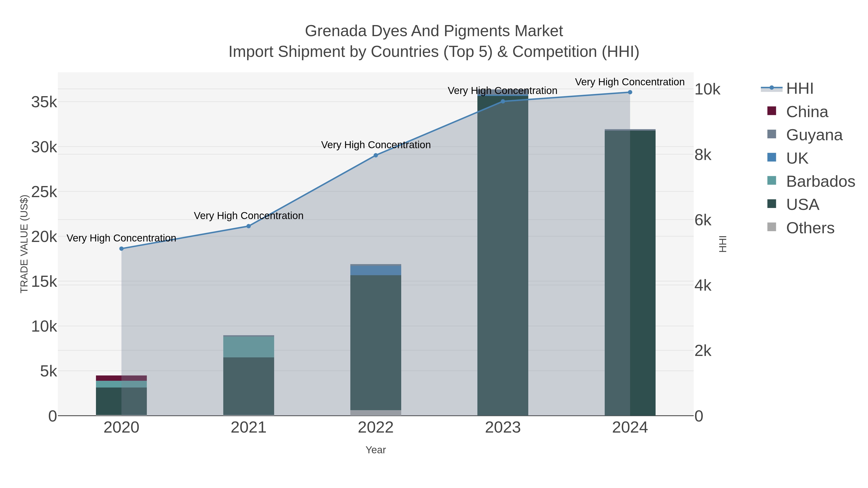
Task: Toggle the UK legend entry
Action: (787, 158)
